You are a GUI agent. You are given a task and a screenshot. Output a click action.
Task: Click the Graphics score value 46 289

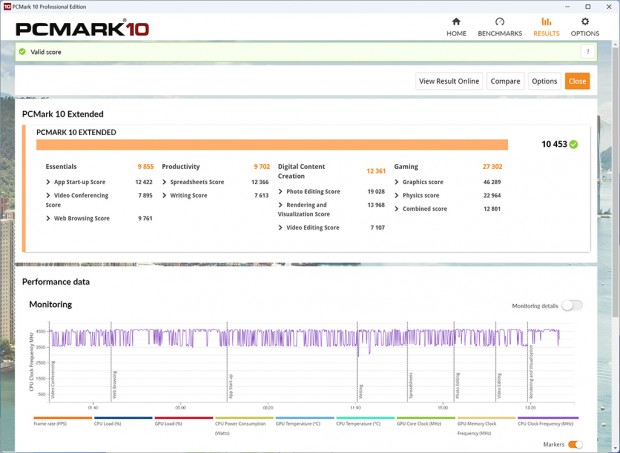(x=492, y=182)
